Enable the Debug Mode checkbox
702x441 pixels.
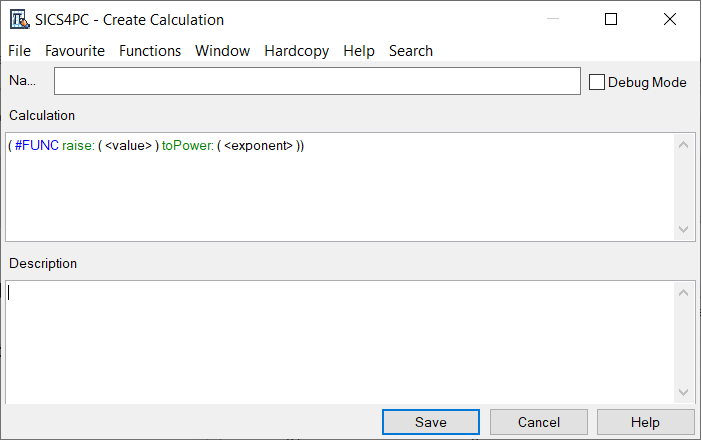pyautogui.click(x=598, y=82)
